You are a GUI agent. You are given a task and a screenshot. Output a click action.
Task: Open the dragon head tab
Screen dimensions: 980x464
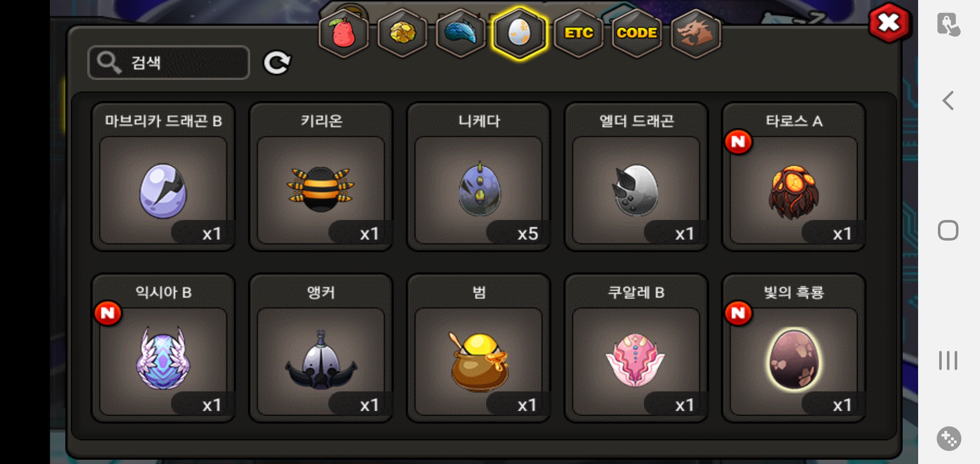click(696, 33)
